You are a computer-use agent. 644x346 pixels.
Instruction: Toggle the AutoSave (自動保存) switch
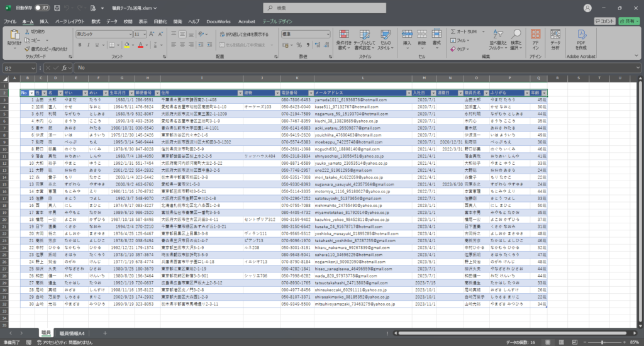pos(42,8)
